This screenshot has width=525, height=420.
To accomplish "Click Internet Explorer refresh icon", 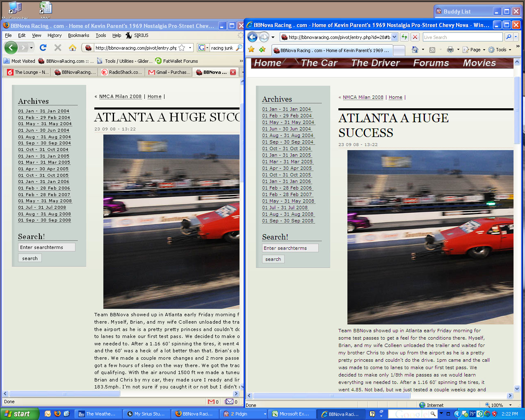I will 404,37.
